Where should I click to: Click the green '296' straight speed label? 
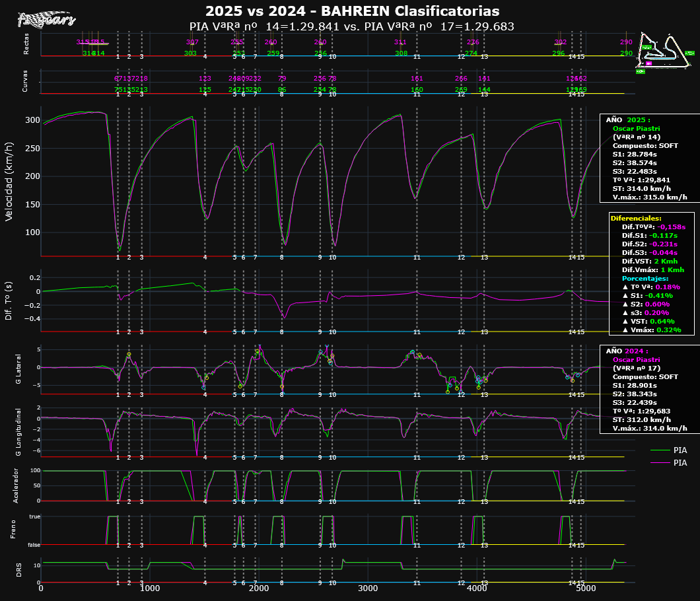click(559, 53)
